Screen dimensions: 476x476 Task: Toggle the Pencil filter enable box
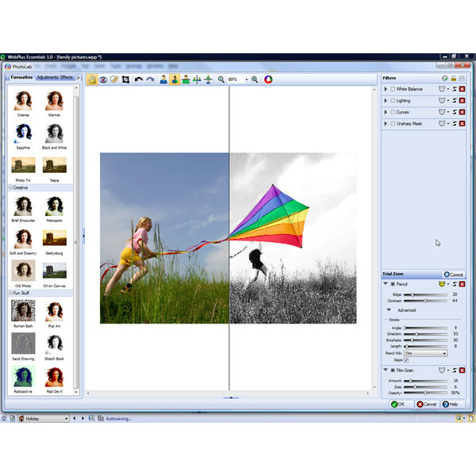point(393,284)
